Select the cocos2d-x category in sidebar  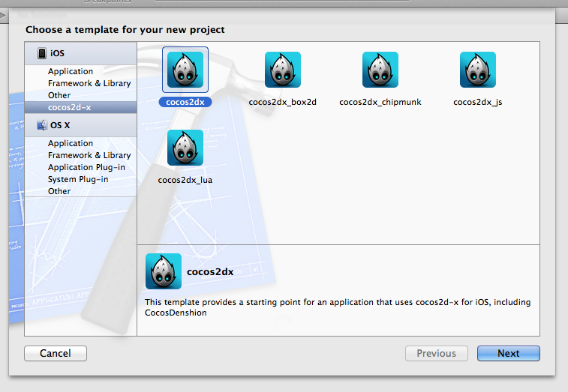point(80,107)
